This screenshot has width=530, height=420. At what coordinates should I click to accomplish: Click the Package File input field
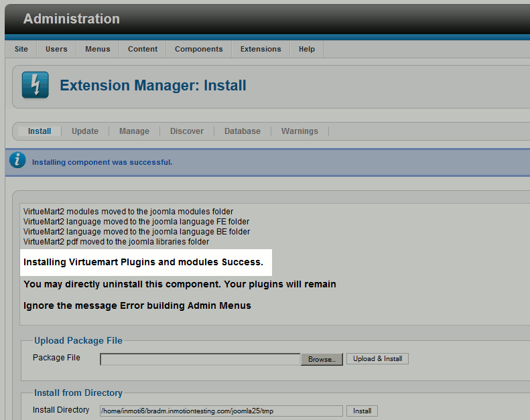click(200, 359)
